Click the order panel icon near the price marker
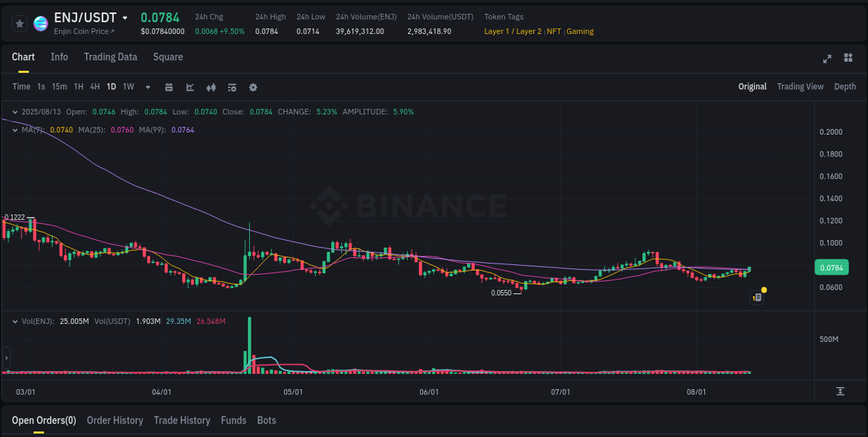The height and width of the screenshot is (437, 868). click(x=757, y=297)
